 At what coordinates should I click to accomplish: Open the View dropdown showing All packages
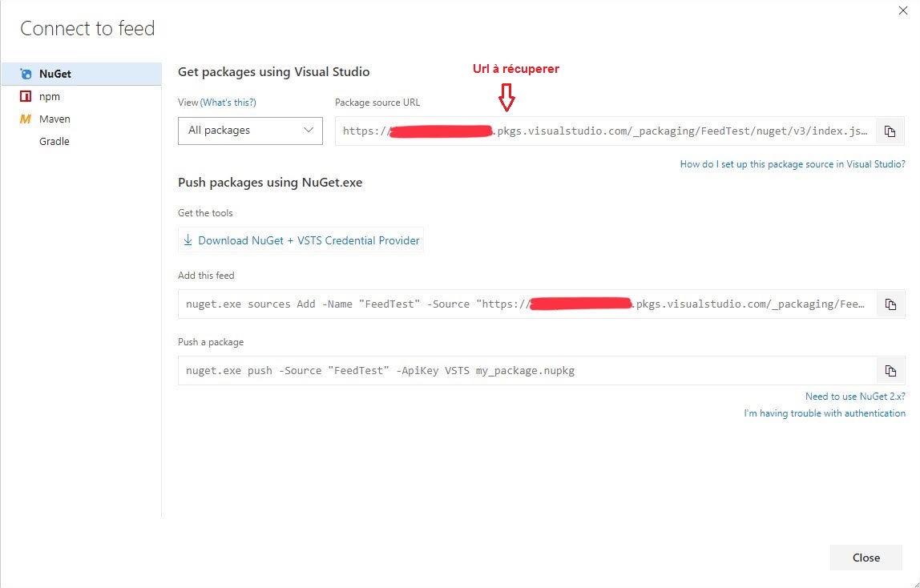point(250,131)
